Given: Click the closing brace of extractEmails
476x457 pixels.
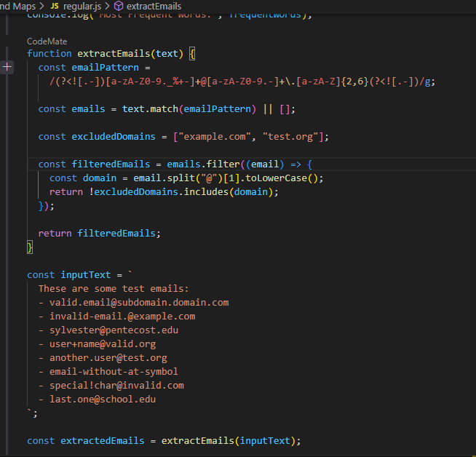Looking at the screenshot, I should tap(30, 247).
